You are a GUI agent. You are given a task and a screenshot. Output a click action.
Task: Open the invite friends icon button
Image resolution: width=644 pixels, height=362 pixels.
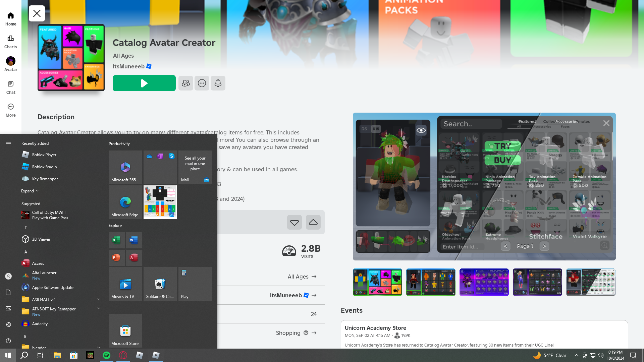coord(185,83)
